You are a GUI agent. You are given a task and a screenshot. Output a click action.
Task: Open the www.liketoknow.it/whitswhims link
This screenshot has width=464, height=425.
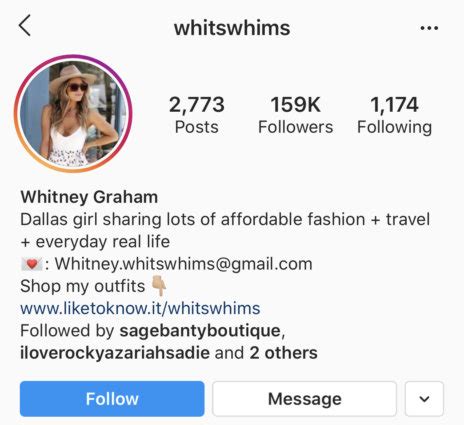(140, 308)
